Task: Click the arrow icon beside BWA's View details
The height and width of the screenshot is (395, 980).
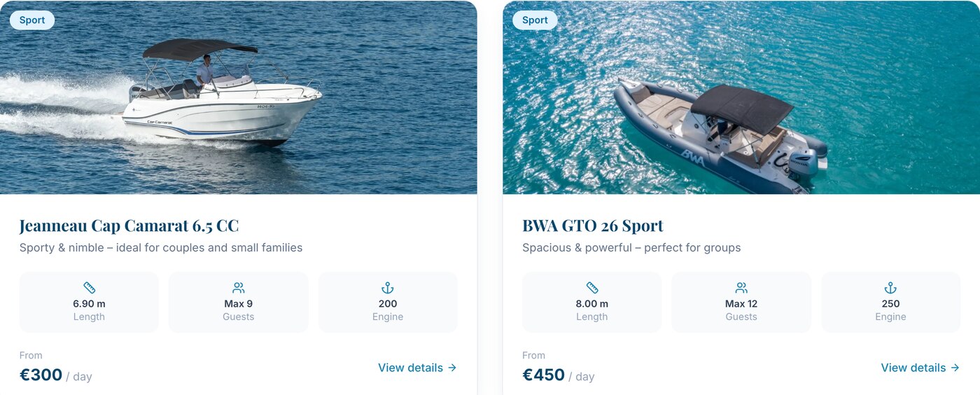Action: (x=955, y=368)
